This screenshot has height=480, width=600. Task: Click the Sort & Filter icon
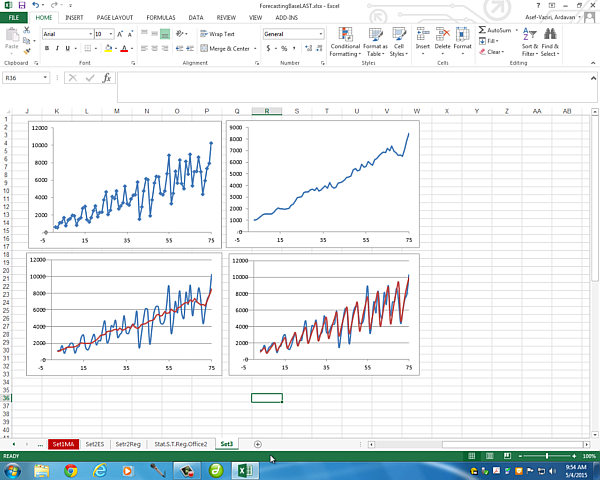[530, 34]
